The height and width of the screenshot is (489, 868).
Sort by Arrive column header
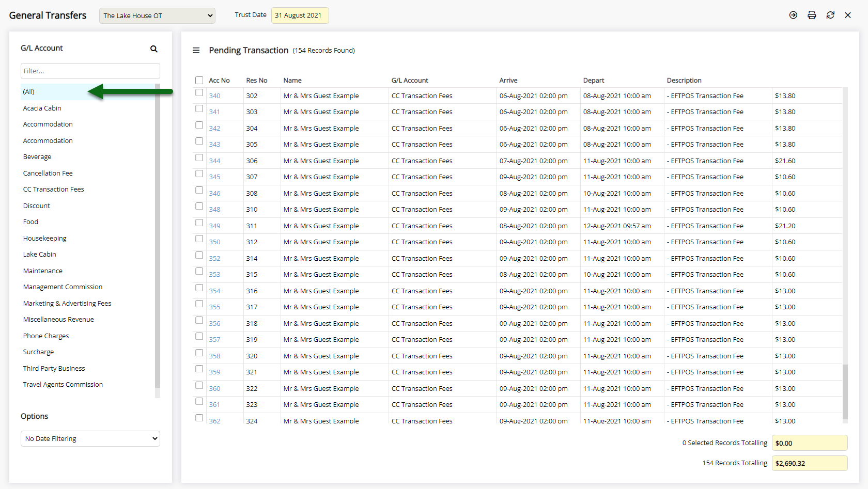pyautogui.click(x=508, y=81)
